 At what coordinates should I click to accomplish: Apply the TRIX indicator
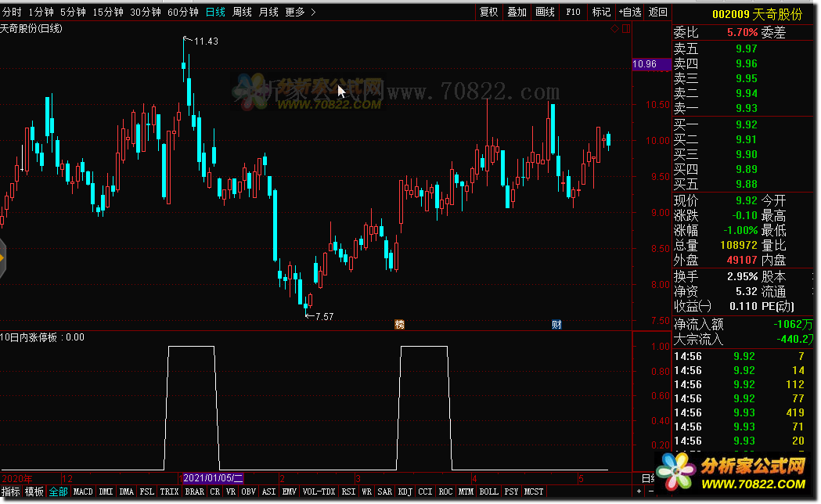[x=169, y=491]
